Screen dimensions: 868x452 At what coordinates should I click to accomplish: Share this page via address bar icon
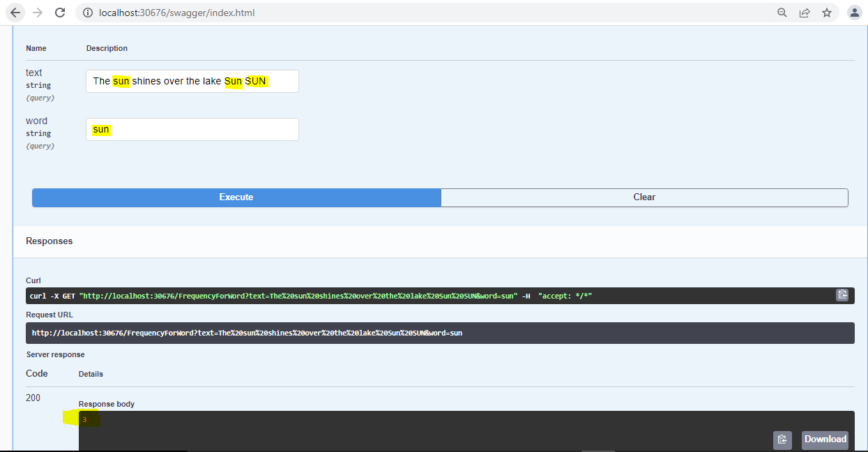pyautogui.click(x=805, y=13)
